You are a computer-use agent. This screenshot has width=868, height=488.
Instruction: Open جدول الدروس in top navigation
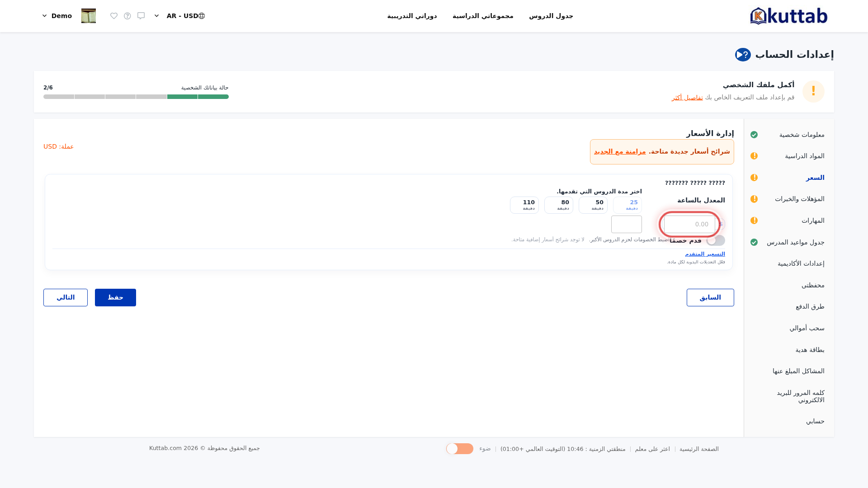(x=551, y=16)
